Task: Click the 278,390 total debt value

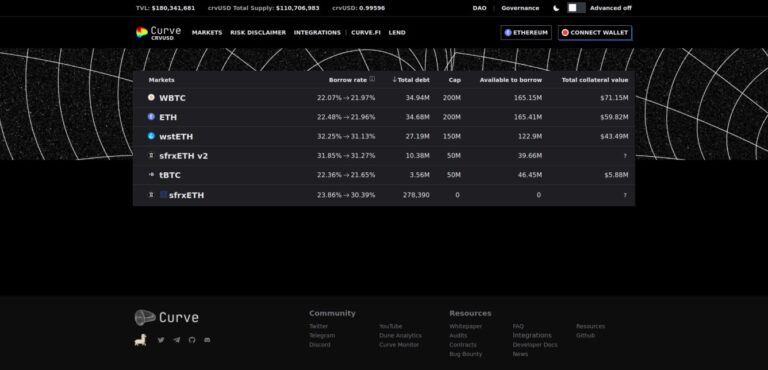Action: [416, 195]
